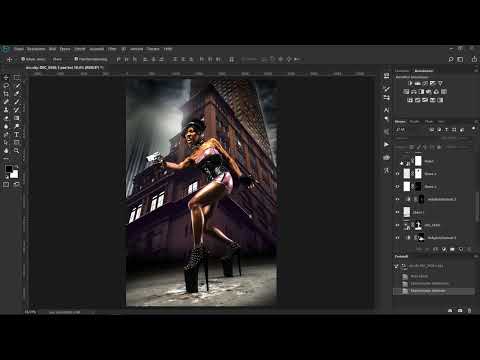This screenshot has width=480, height=360.
Task: Open the 3D menu
Action: pos(123,49)
